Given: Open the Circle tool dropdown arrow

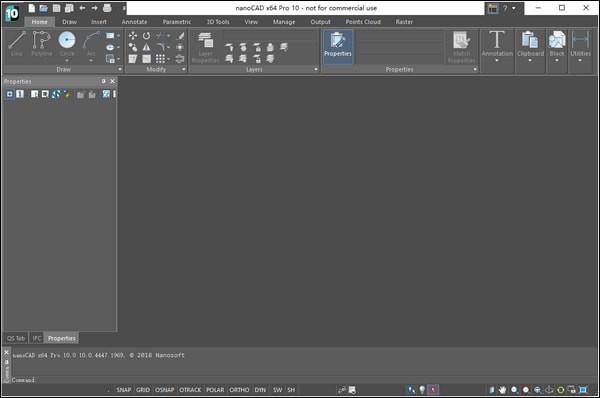Looking at the screenshot, I should 67,60.
